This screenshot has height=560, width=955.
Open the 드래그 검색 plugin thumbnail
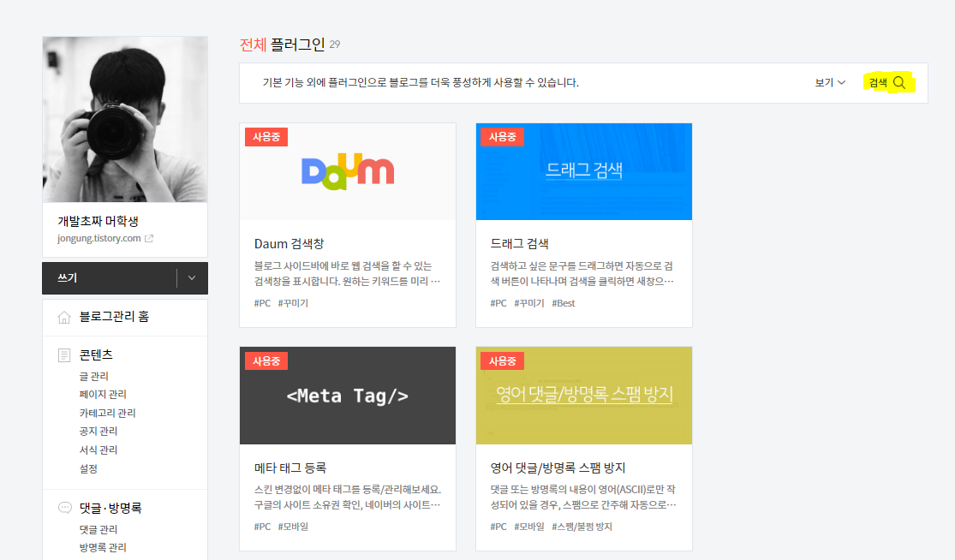pos(584,171)
